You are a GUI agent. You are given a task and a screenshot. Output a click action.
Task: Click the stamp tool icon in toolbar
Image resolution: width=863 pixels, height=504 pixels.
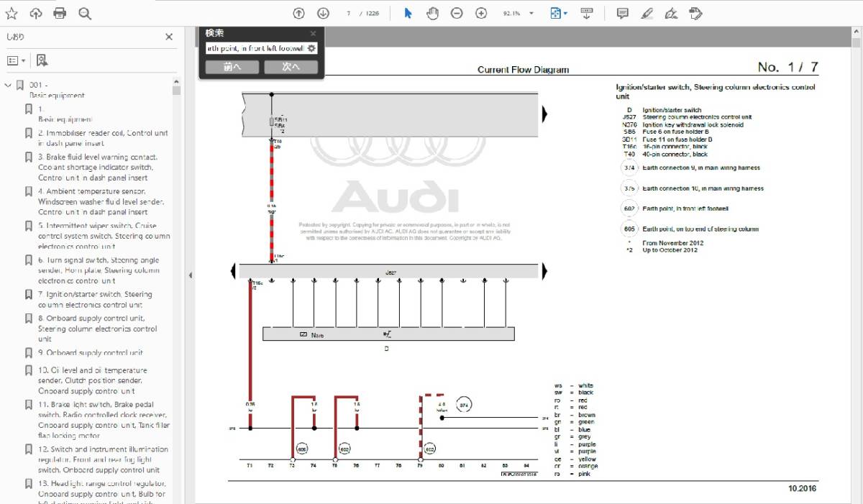tap(695, 13)
